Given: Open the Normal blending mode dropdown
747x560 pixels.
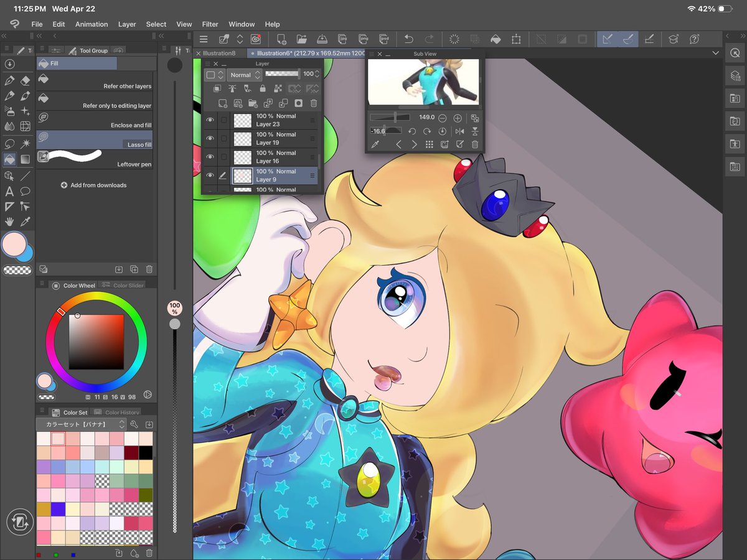Looking at the screenshot, I should click(245, 75).
